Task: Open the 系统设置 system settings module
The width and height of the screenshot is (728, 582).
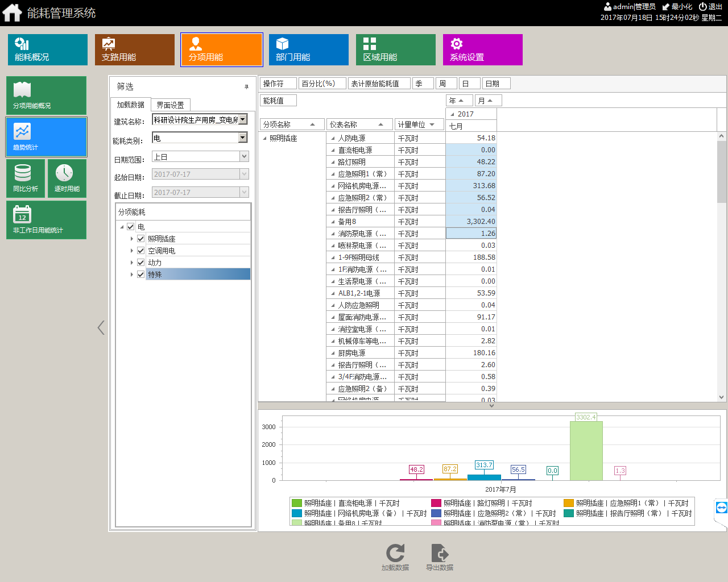Action: [483, 49]
